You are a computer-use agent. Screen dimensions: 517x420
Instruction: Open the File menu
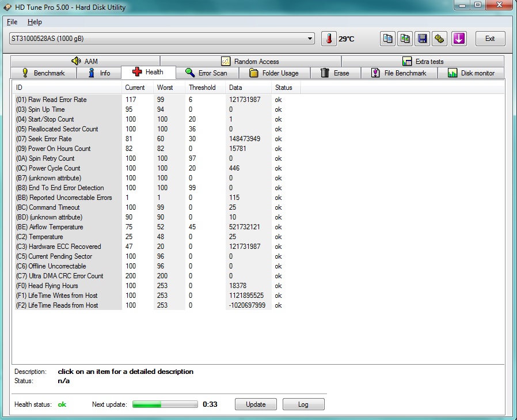click(12, 22)
